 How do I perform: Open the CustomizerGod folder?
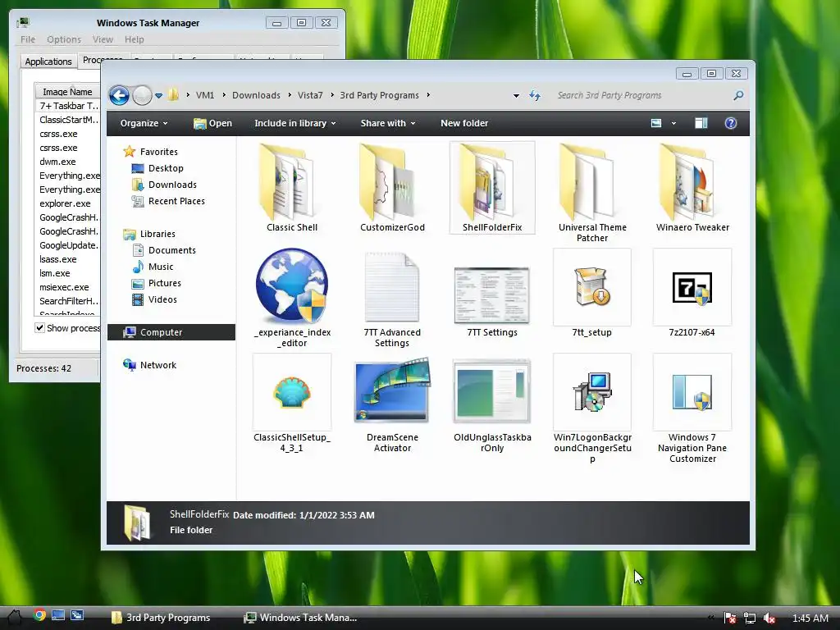392,188
